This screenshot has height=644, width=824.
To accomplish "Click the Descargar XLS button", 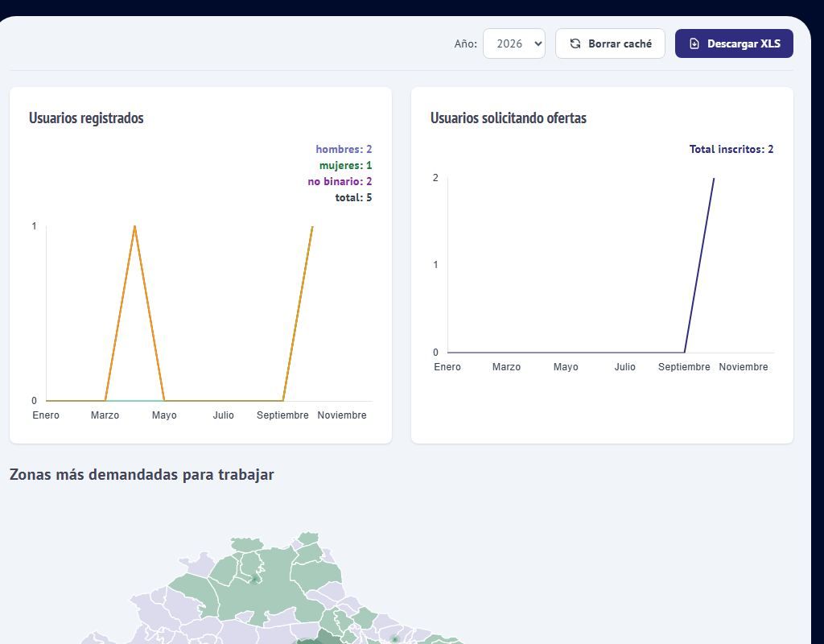I will coord(734,43).
